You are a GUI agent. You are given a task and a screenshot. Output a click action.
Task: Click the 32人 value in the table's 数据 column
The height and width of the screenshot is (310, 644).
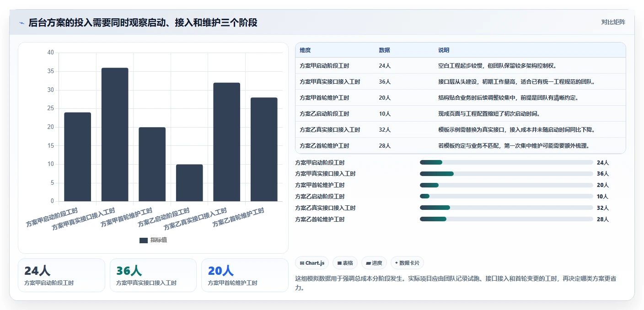click(385, 130)
